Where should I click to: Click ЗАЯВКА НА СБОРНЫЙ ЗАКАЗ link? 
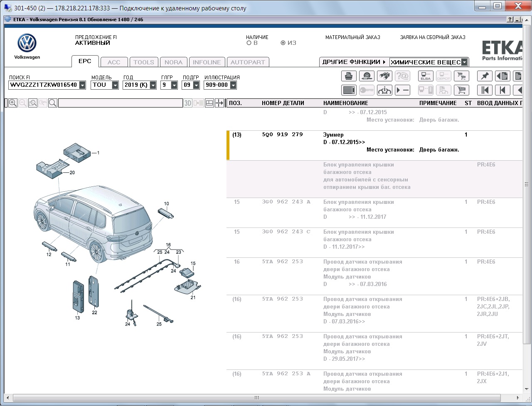[433, 37]
